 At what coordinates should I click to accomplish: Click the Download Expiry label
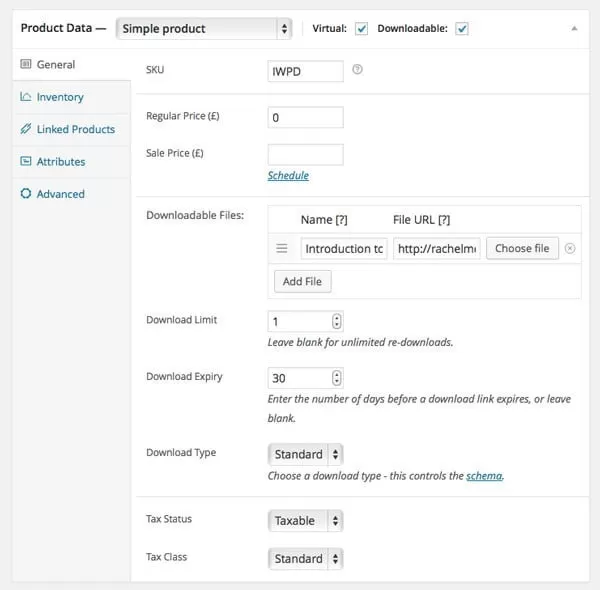[184, 377]
